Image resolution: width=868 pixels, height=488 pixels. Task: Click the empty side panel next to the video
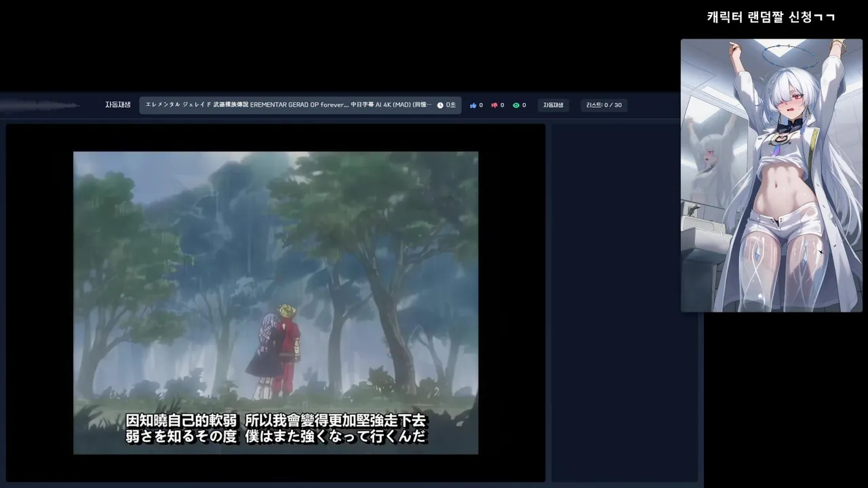click(625, 302)
